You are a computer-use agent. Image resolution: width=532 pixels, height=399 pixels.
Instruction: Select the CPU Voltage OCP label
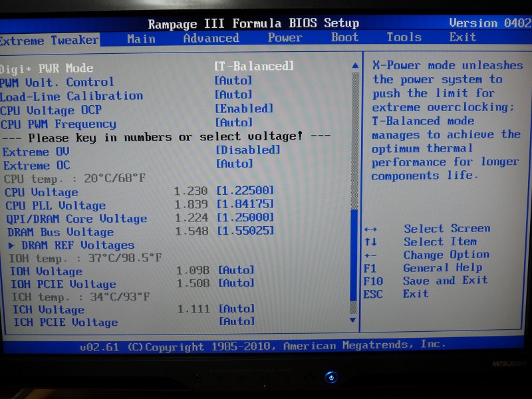(x=51, y=110)
